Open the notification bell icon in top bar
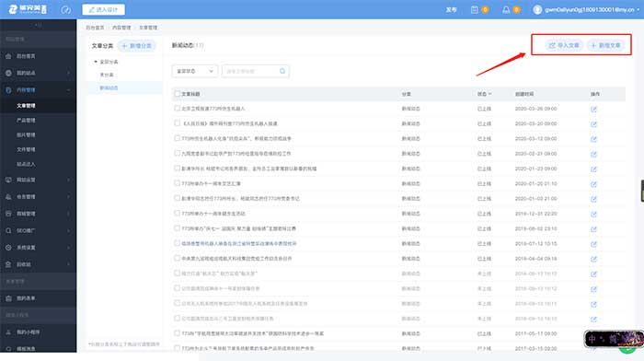Image resolution: width=644 pixels, height=361 pixels. coord(506,9)
